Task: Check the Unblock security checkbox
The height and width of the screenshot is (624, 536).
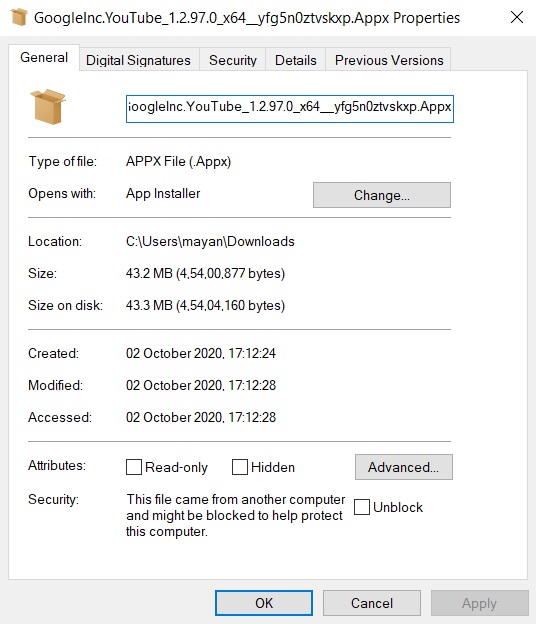Action: tap(362, 507)
